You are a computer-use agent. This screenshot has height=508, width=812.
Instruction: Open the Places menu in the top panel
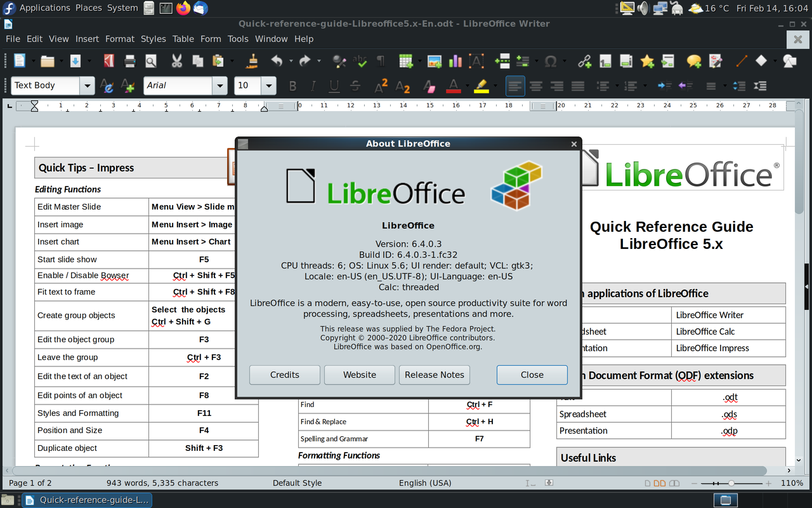point(89,8)
